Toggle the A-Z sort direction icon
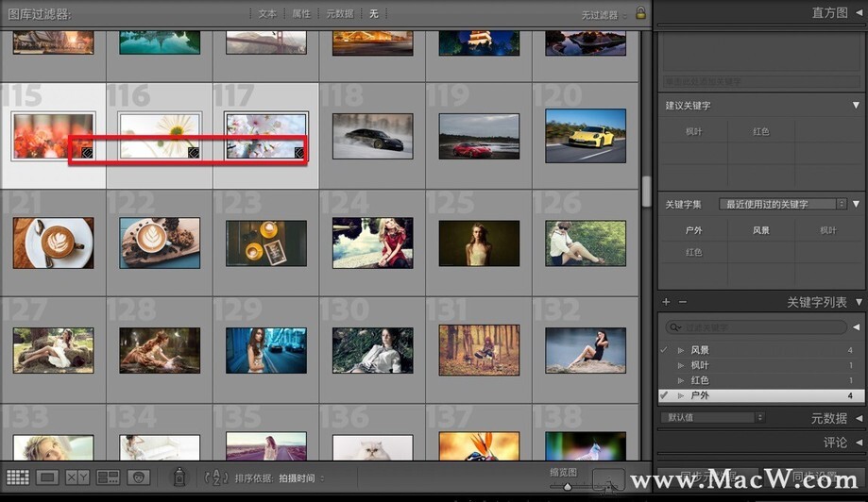The height and width of the screenshot is (502, 868). click(215, 478)
